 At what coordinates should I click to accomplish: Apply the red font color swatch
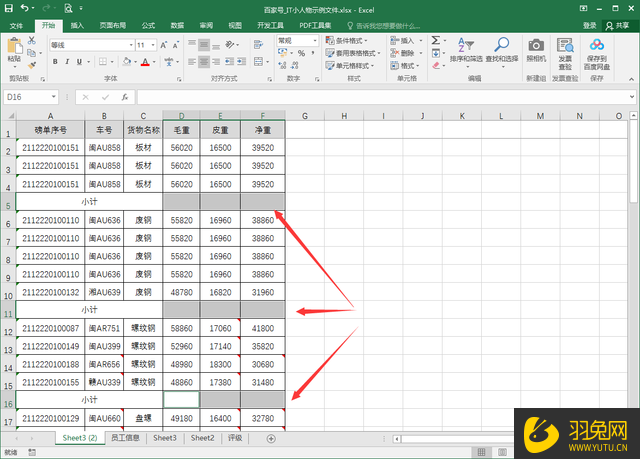click(x=145, y=62)
